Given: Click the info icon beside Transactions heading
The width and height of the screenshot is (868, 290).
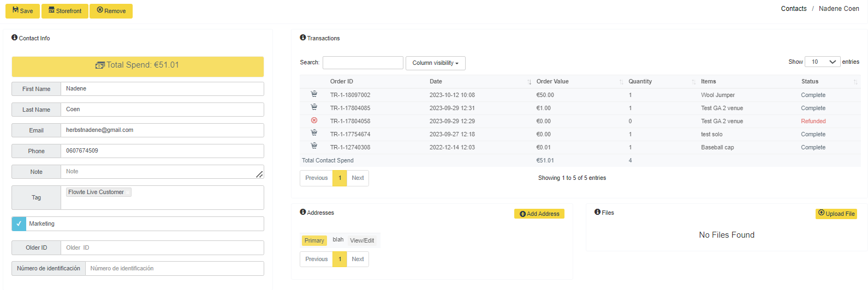Looking at the screenshot, I should [303, 38].
